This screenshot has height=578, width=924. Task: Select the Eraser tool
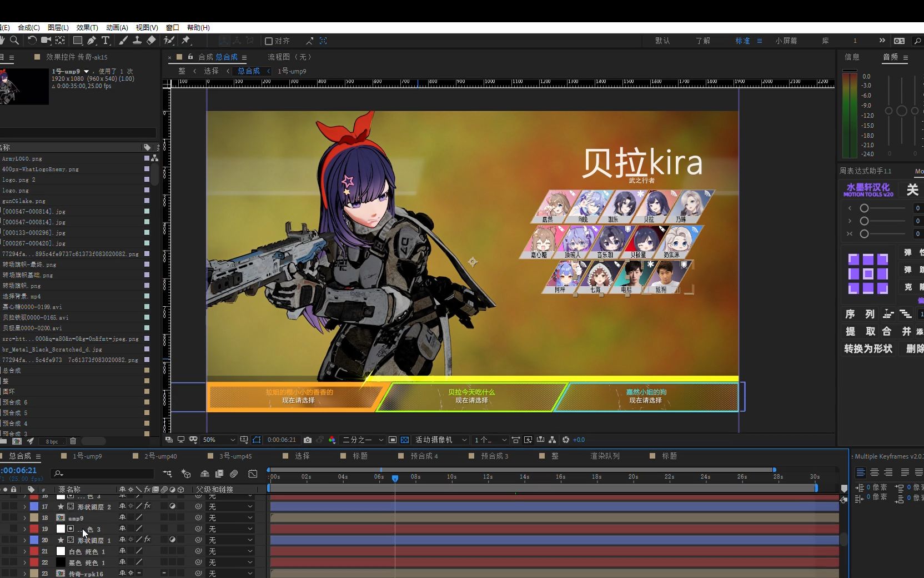point(151,41)
